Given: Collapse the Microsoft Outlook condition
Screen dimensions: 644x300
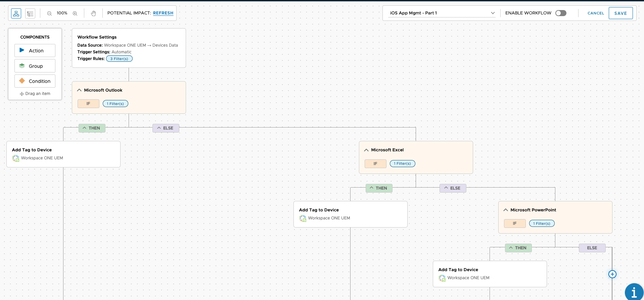Looking at the screenshot, I should (79, 90).
